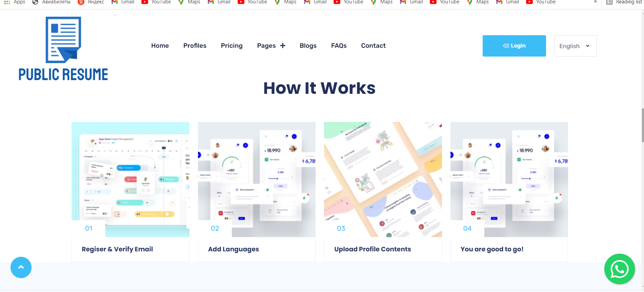Image resolution: width=644 pixels, height=292 pixels.
Task: Open the Авиабилеты bookmark
Action: (x=51, y=2)
